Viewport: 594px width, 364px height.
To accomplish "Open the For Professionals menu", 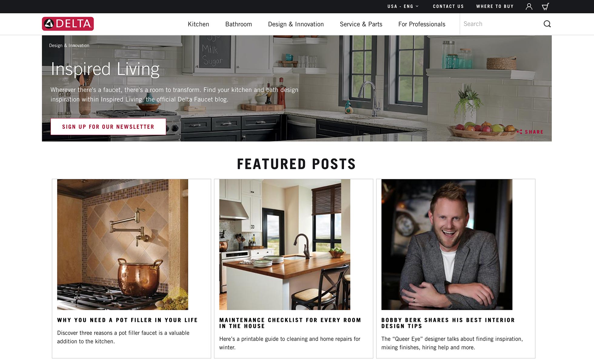I will pyautogui.click(x=422, y=24).
